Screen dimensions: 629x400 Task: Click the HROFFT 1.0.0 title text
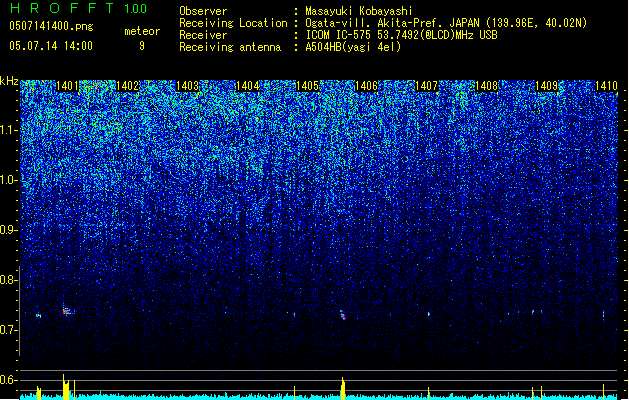[78, 8]
